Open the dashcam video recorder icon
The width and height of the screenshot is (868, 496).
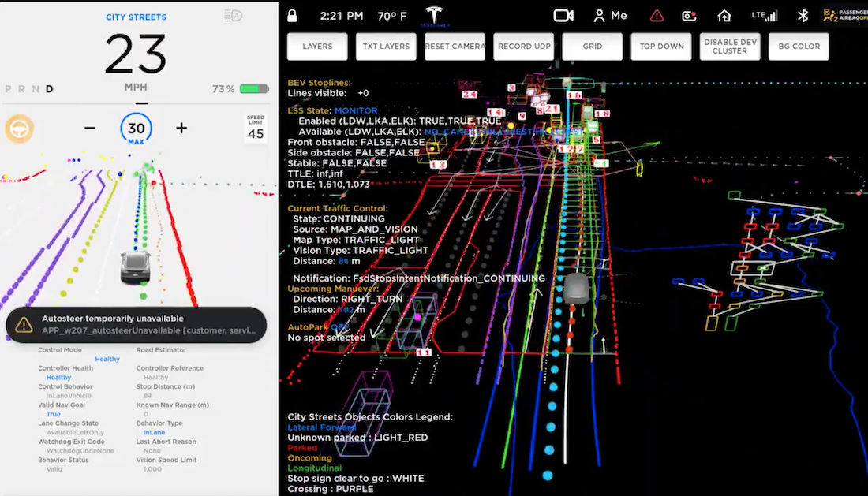[x=563, y=15]
